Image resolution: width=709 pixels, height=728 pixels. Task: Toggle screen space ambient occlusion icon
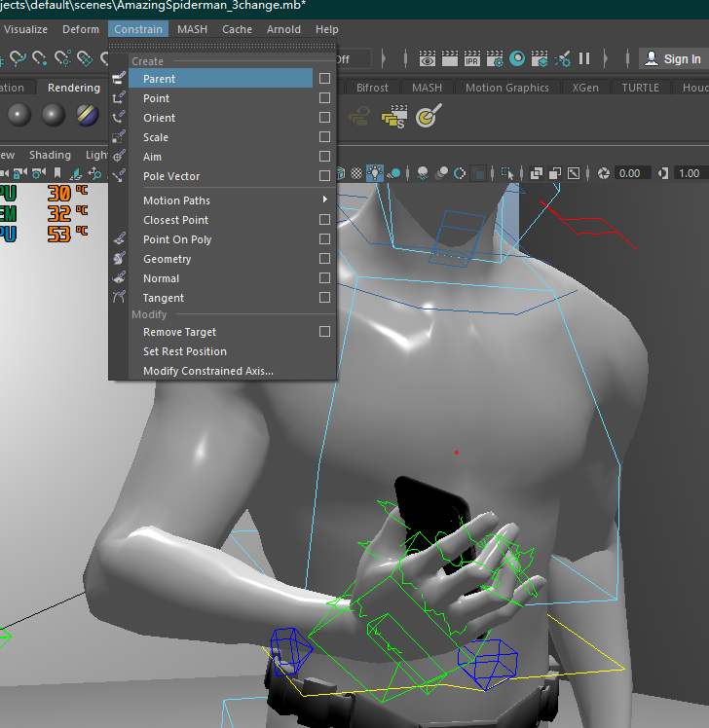pos(423,173)
